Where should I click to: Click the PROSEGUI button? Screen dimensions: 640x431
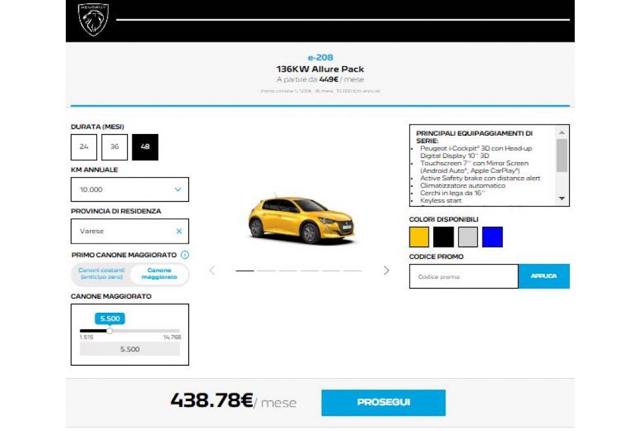[x=383, y=402]
